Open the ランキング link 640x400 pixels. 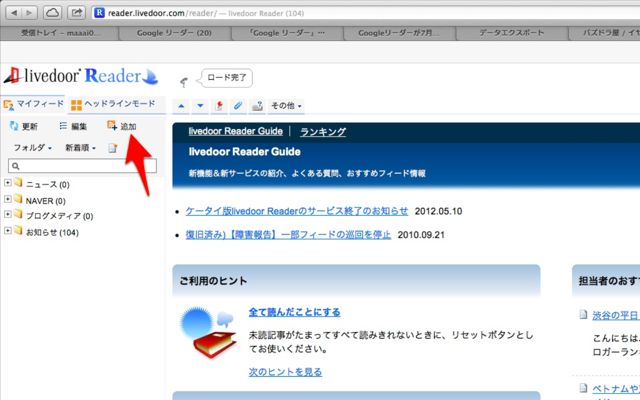pos(323,132)
